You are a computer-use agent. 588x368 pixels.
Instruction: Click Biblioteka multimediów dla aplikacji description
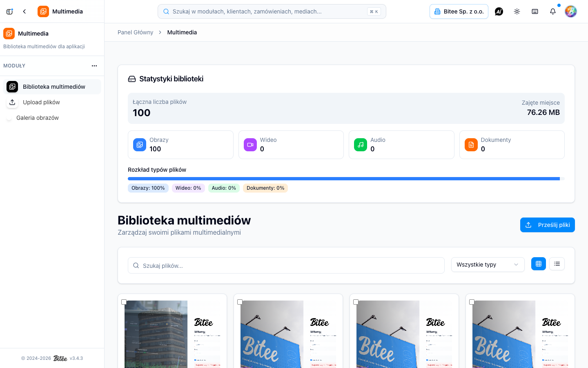pos(44,47)
